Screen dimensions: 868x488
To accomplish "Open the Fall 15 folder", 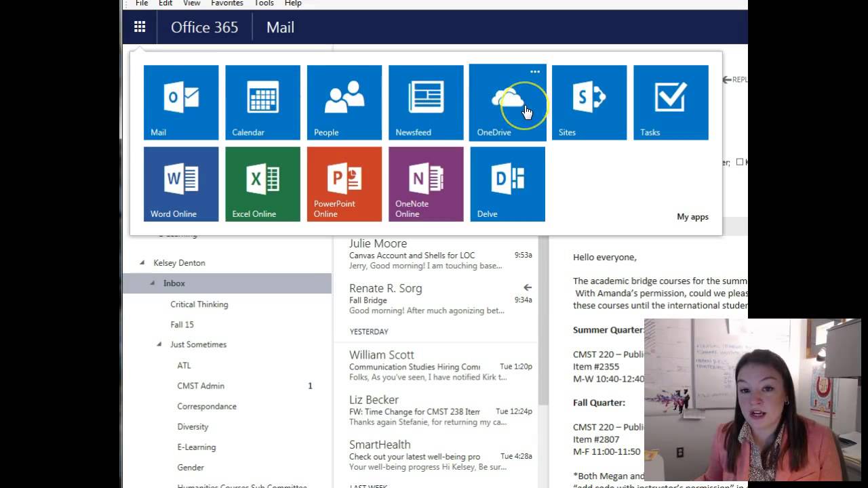I will (x=182, y=325).
